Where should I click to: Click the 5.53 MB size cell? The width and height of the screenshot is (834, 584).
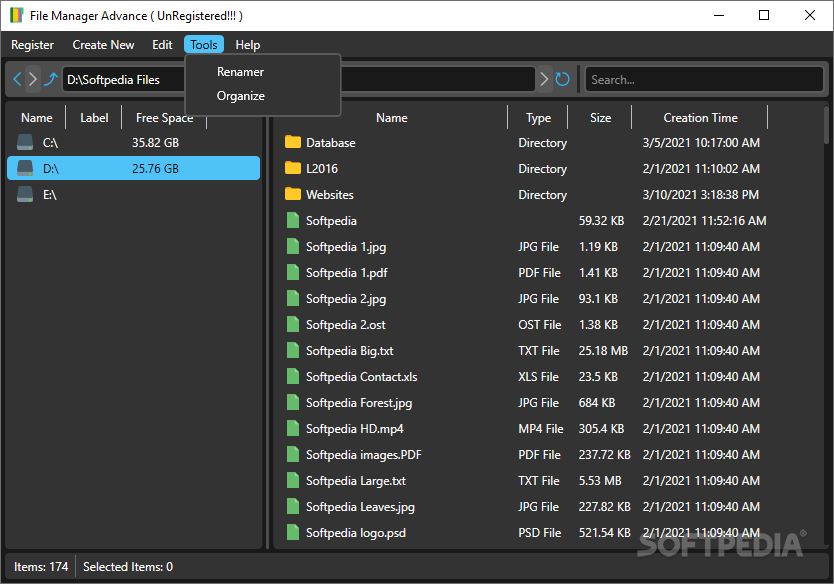(x=600, y=481)
